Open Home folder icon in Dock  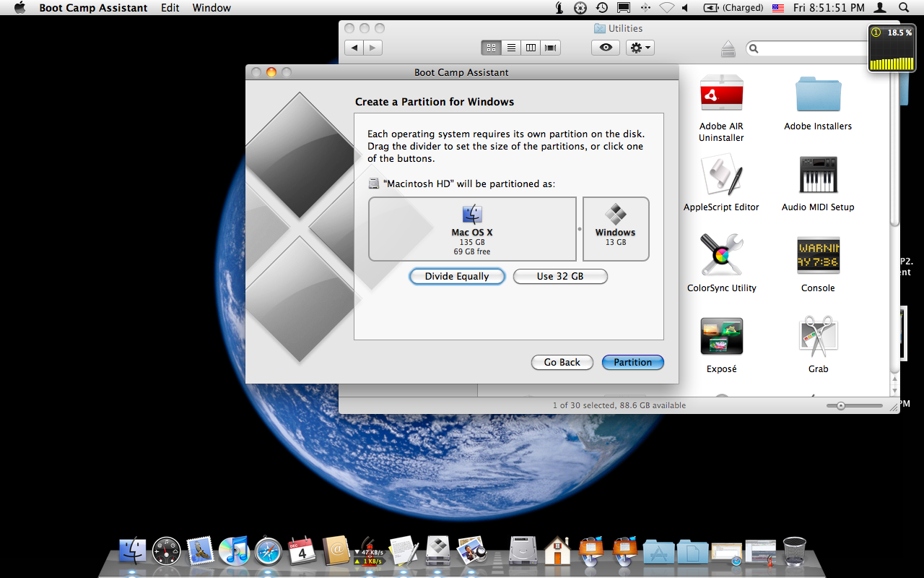(558, 551)
